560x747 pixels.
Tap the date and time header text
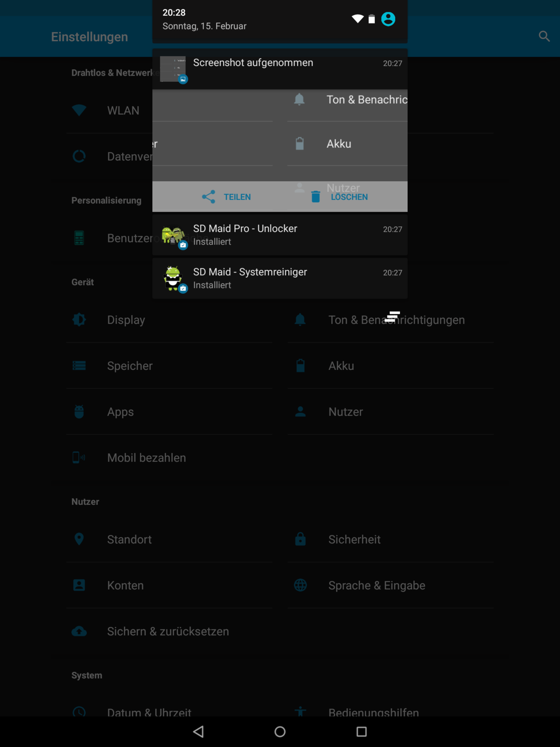[x=204, y=20]
